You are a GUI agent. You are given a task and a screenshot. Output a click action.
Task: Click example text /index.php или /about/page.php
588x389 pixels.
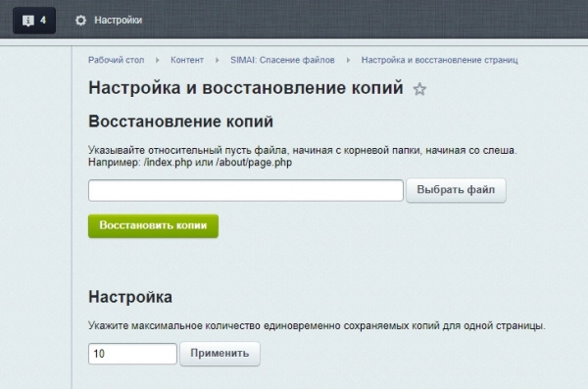tap(218, 163)
